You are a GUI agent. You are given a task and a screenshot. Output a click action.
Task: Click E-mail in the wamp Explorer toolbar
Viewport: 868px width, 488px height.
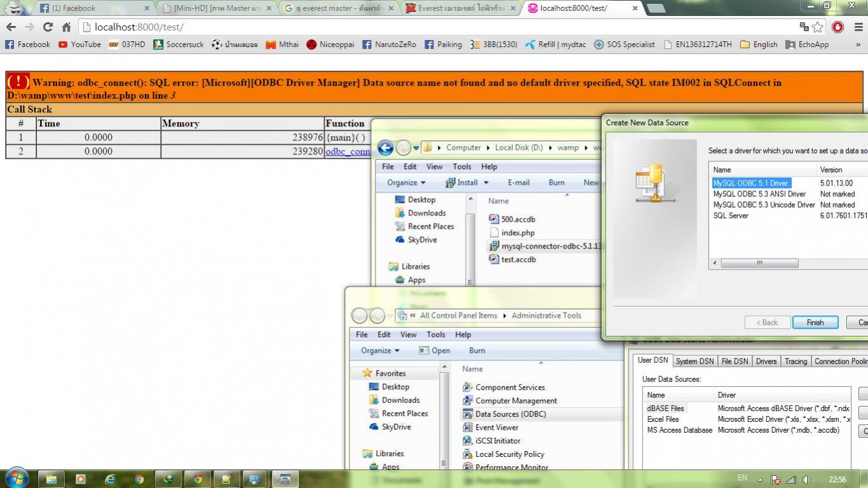(519, 182)
